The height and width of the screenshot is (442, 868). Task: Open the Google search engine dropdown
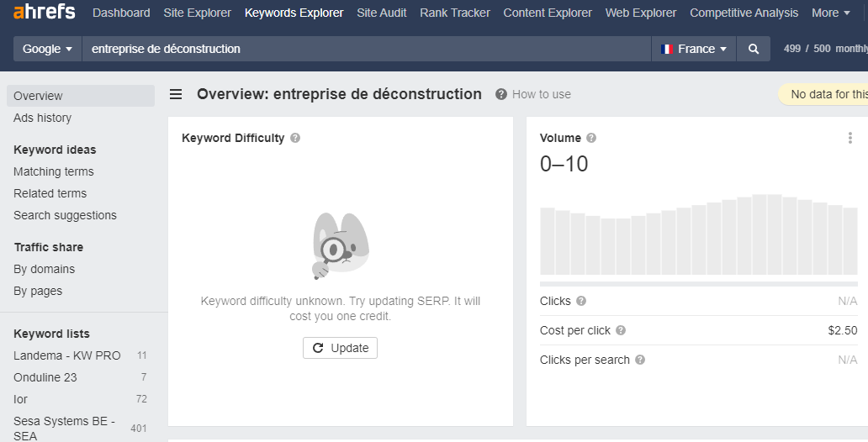pyautogui.click(x=48, y=49)
